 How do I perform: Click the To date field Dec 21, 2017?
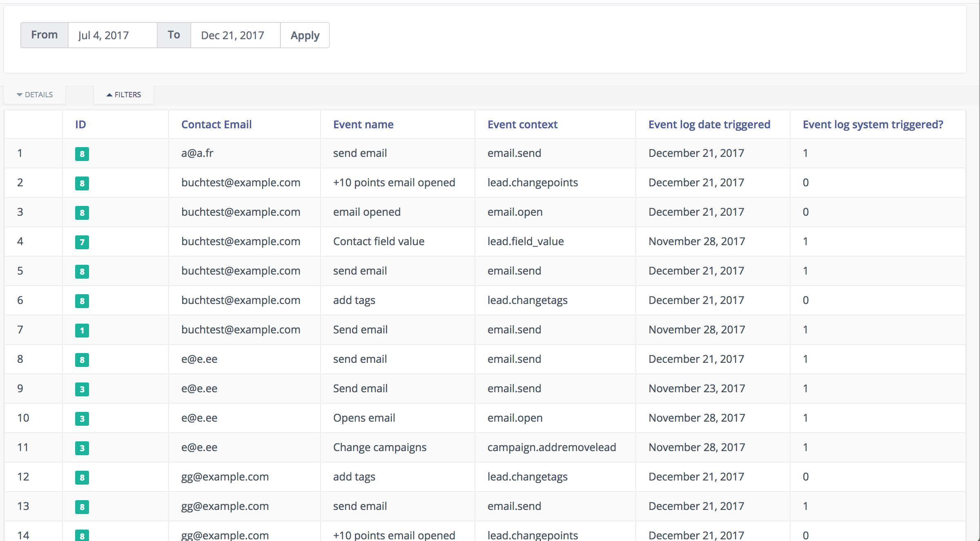coord(235,35)
